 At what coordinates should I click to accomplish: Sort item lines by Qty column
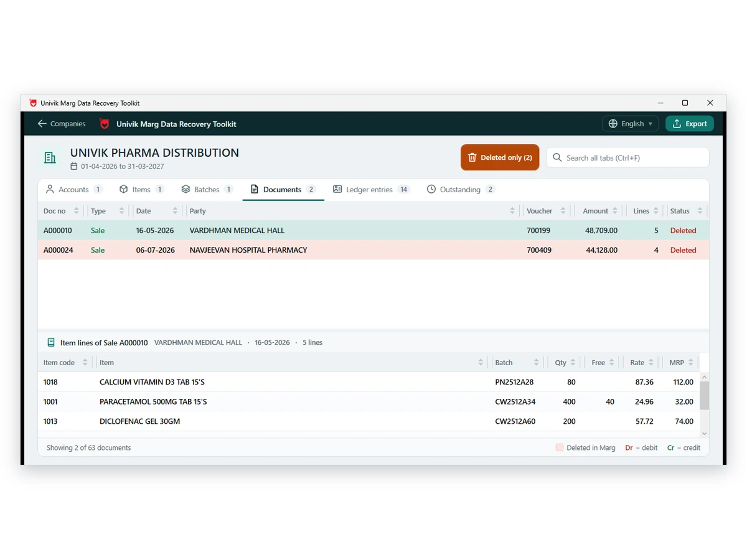pos(565,363)
